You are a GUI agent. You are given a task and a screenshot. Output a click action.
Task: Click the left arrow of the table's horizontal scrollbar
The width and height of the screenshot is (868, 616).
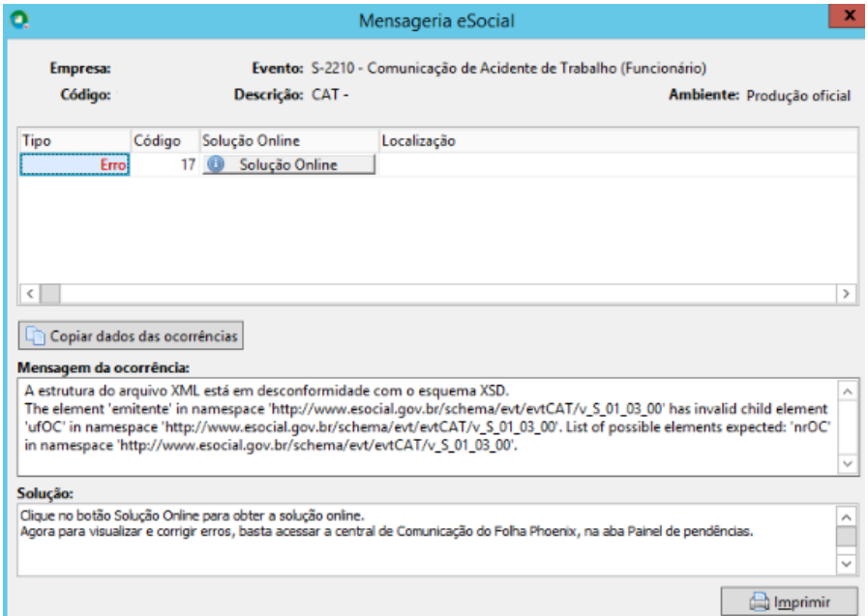tap(30, 294)
